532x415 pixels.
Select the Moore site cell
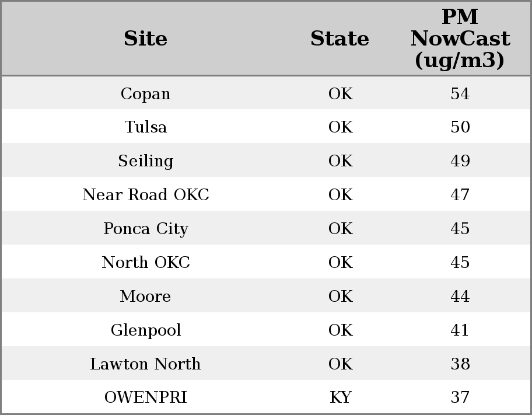tap(145, 297)
